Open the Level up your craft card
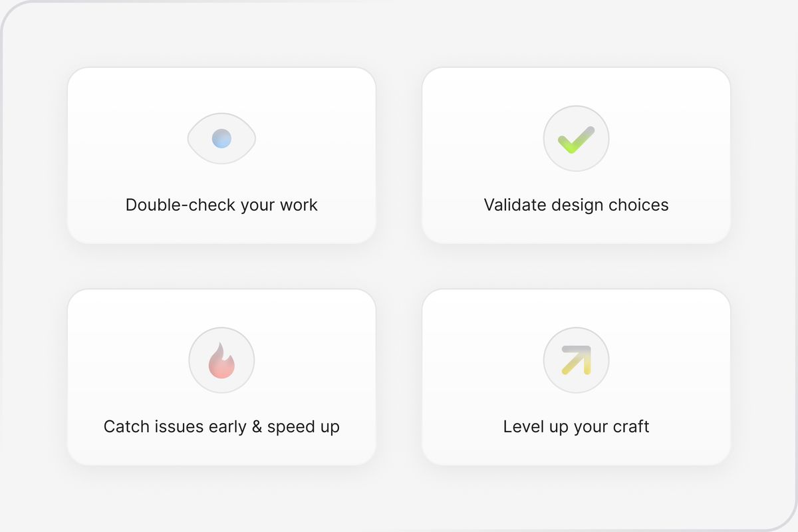The width and height of the screenshot is (798, 532). pos(576,377)
